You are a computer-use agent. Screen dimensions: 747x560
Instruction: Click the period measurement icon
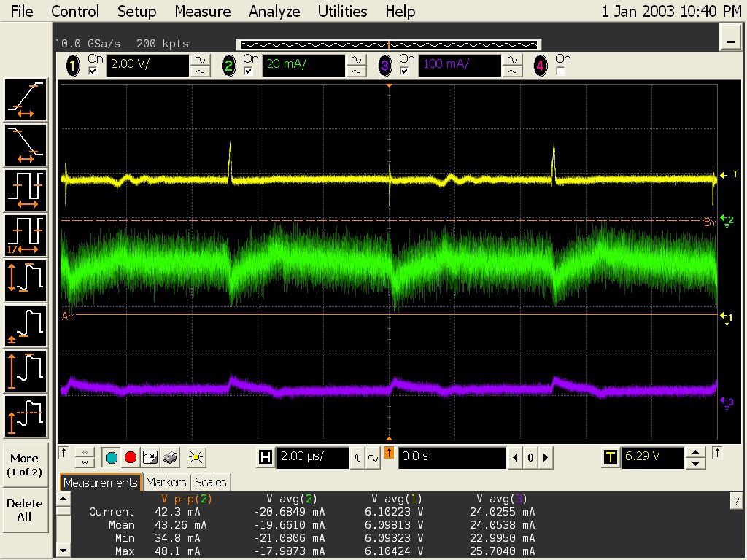coord(26,190)
